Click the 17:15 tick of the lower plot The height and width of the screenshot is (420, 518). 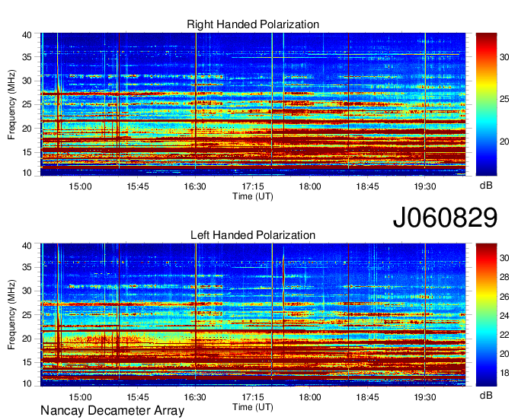coord(253,397)
